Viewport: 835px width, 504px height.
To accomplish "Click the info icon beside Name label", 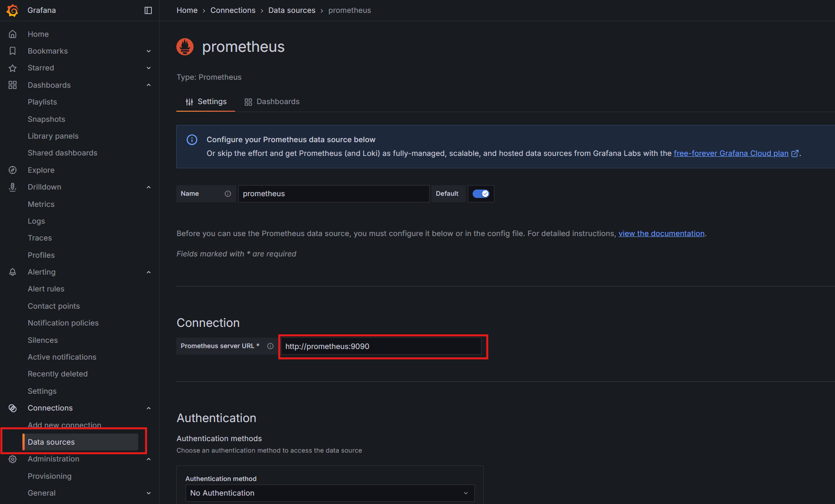I will click(228, 194).
